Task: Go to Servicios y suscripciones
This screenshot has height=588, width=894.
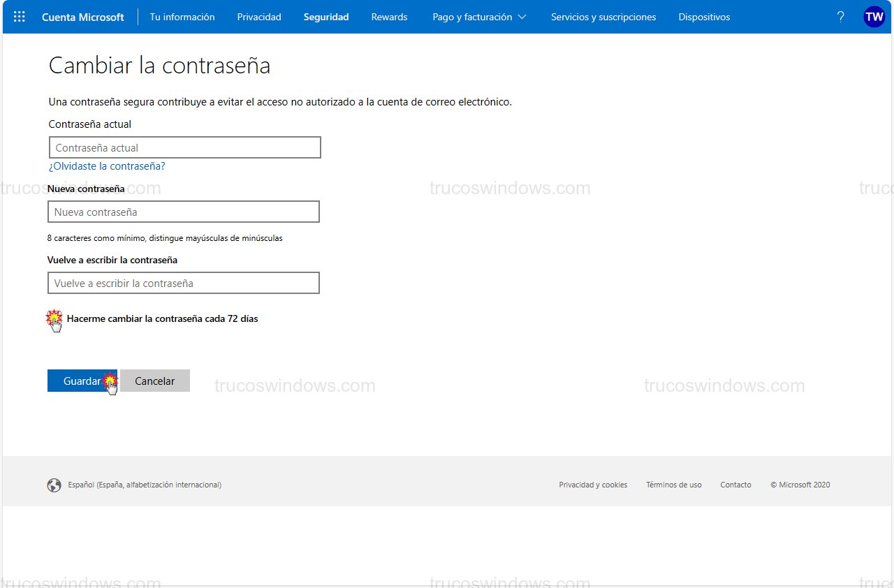Action: pyautogui.click(x=603, y=17)
